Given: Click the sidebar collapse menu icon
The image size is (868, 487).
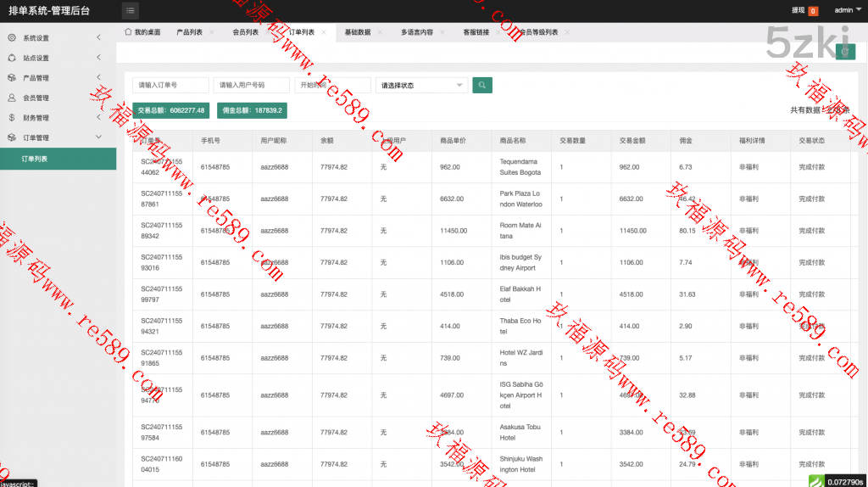Looking at the screenshot, I should coord(130,11).
